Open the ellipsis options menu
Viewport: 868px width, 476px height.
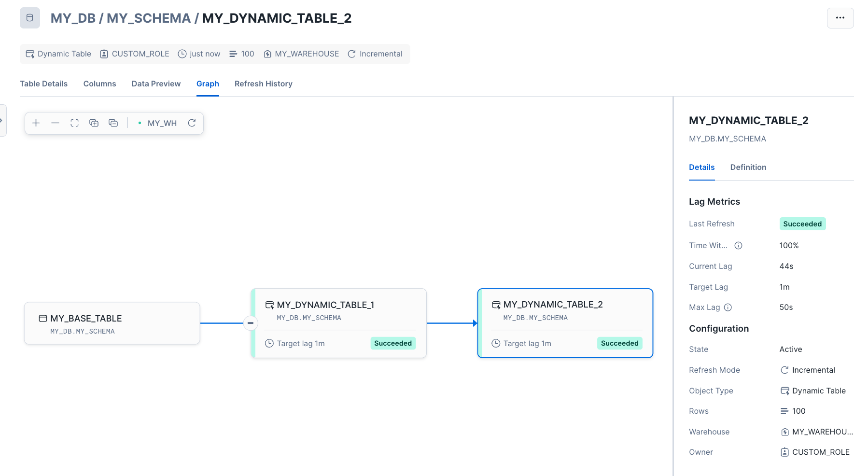pos(840,18)
